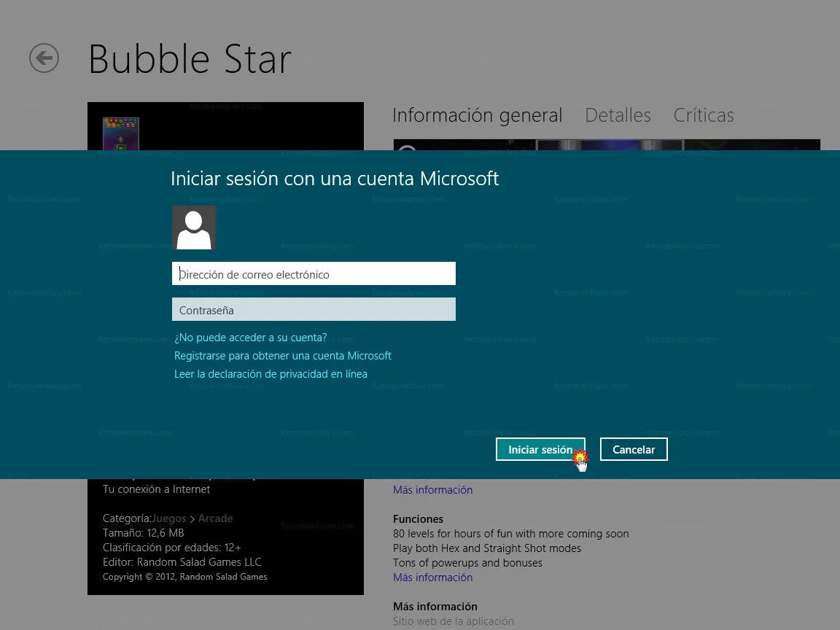840x630 pixels.
Task: Open Leer la declaración de privacidad en línea
Action: [271, 374]
